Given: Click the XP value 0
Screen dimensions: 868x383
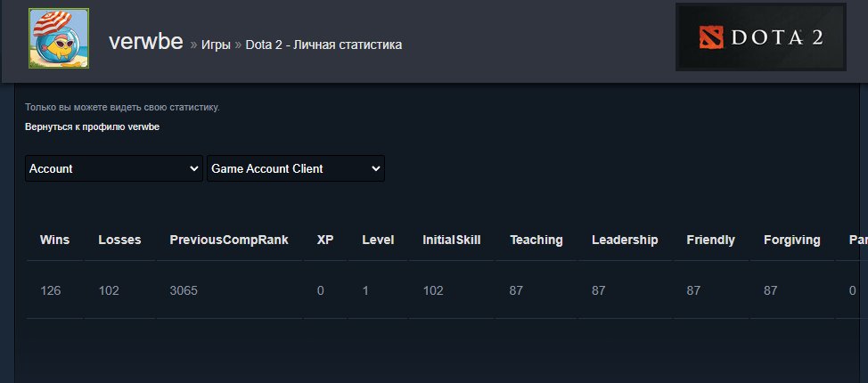Looking at the screenshot, I should [x=321, y=290].
